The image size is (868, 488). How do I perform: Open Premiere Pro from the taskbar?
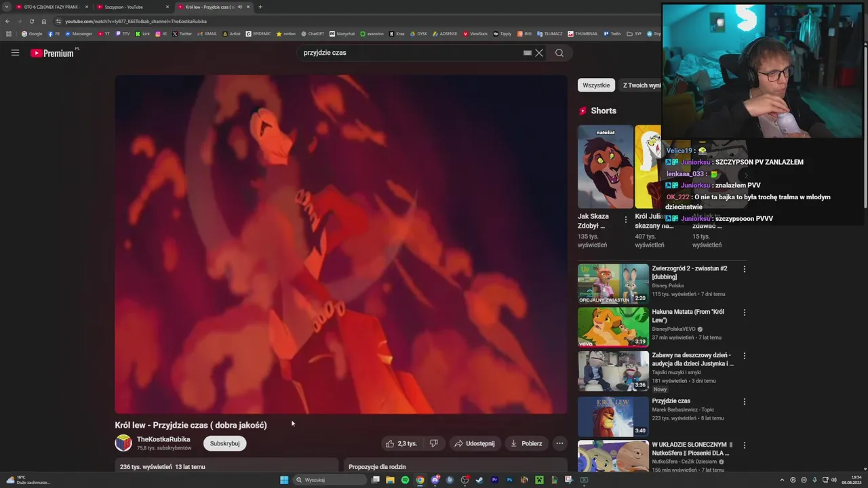[x=494, y=480]
